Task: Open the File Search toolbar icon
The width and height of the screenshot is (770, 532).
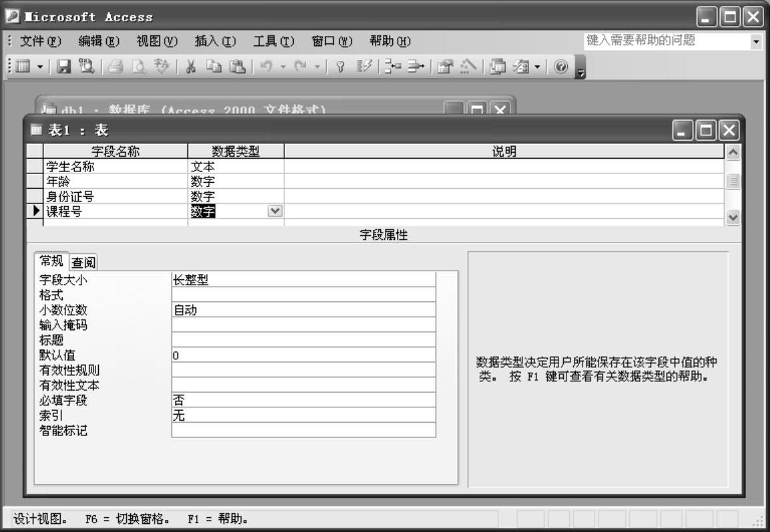Action: point(87,66)
